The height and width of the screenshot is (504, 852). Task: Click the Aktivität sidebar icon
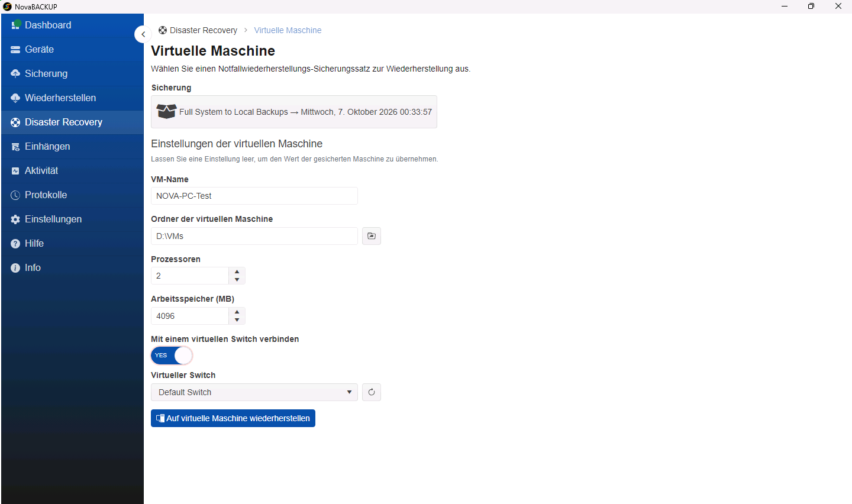[x=15, y=171]
